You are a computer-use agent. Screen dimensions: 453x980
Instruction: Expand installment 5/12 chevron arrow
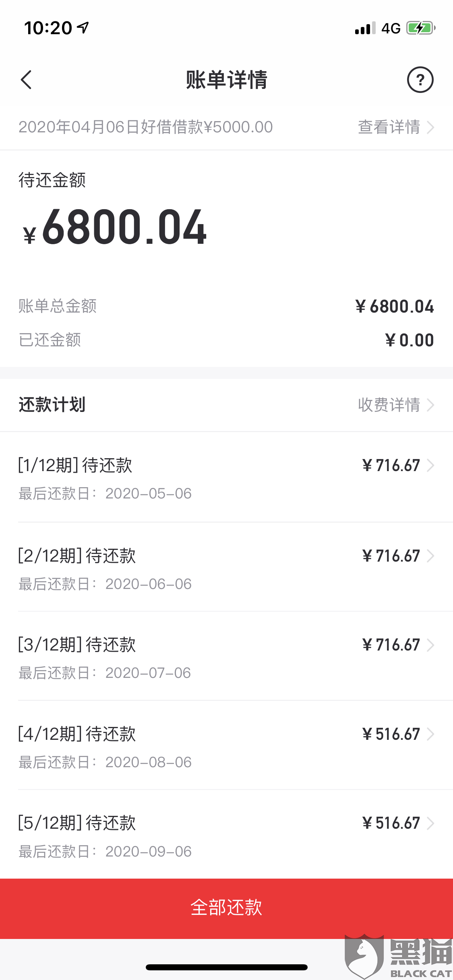click(x=430, y=823)
